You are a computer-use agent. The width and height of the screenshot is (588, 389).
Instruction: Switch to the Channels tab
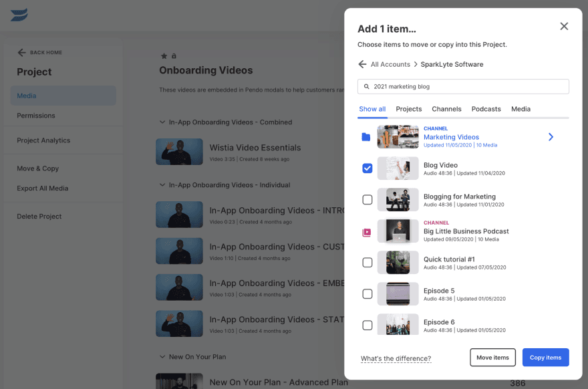(446, 109)
